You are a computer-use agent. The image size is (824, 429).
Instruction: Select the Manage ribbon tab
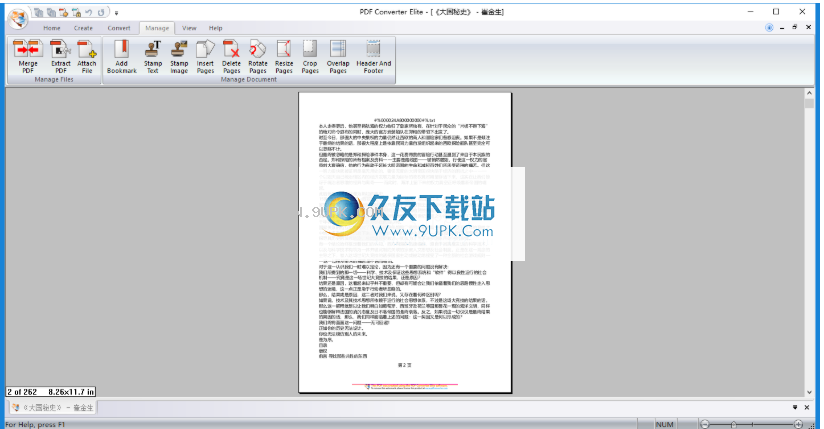157,28
